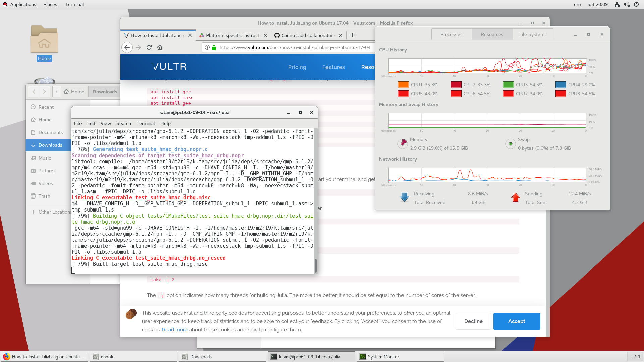Open the Terminal window's Search menu
Screen dimensions: 644x362
123,123
